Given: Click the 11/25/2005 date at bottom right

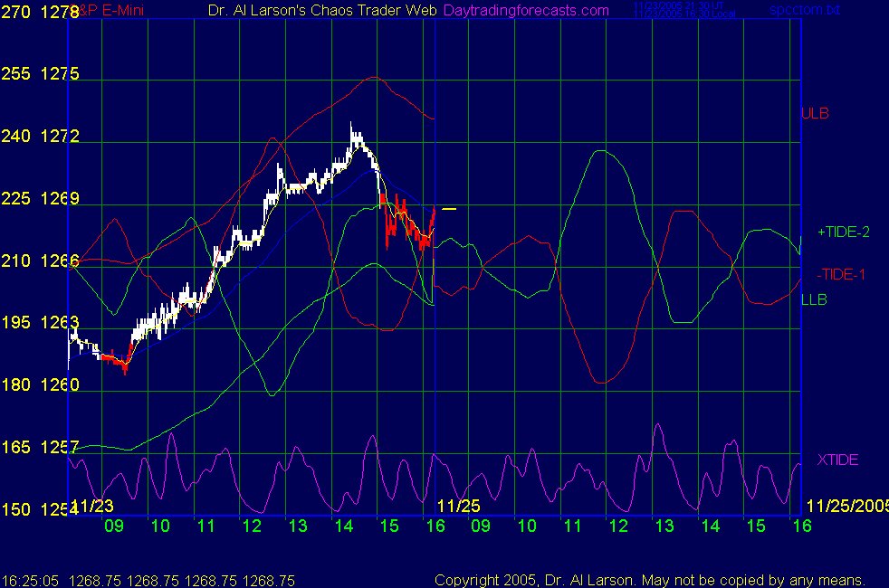Looking at the screenshot, I should [846, 506].
